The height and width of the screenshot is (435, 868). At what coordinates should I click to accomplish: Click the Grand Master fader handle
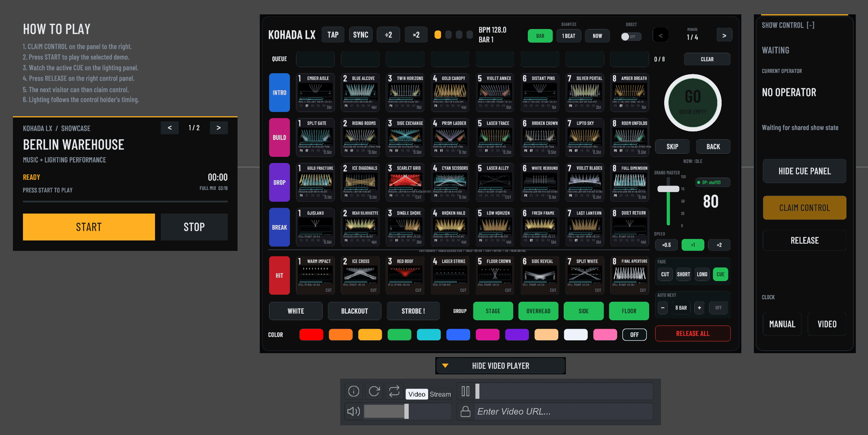click(668, 189)
